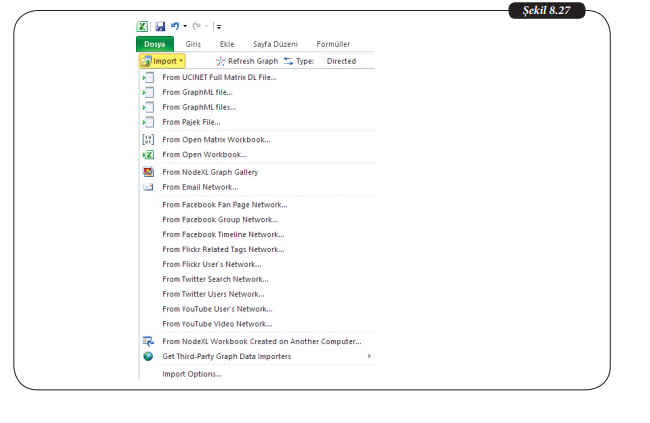Open the Dosya tab
This screenshot has width=650, height=423.
pos(154,45)
